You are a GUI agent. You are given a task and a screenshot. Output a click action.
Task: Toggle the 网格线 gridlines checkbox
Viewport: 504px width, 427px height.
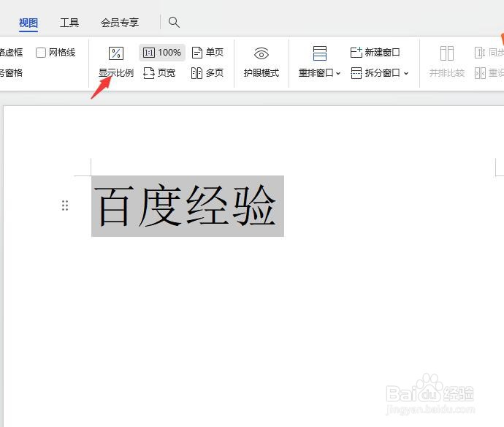[x=41, y=53]
